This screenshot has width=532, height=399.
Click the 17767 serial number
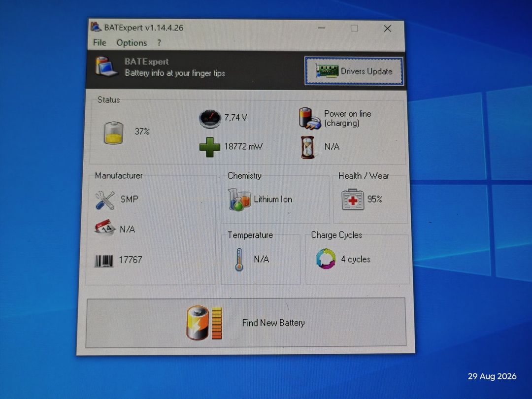point(130,260)
